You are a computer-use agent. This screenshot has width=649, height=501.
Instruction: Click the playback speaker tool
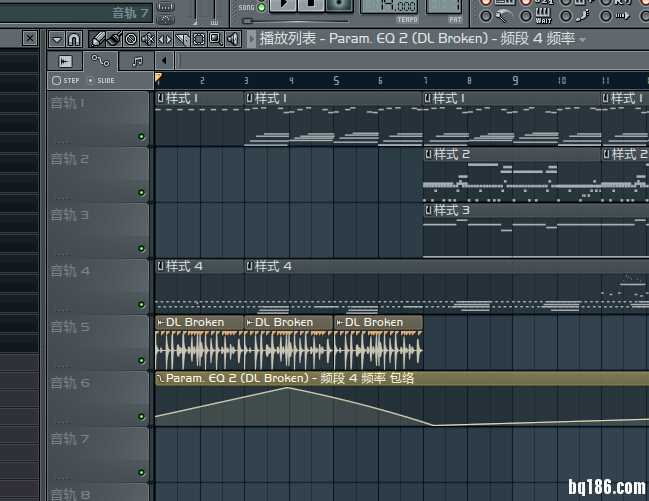point(232,39)
